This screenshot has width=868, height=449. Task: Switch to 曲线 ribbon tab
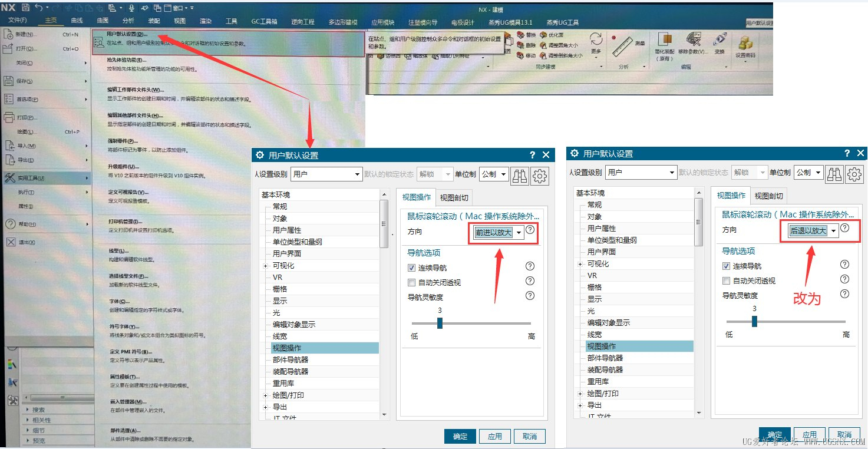[77, 21]
